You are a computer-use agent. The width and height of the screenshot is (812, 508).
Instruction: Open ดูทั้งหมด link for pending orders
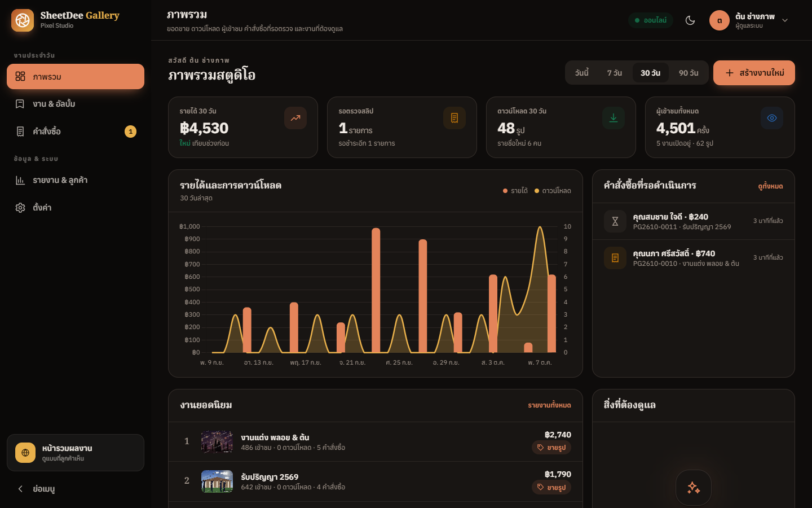point(770,186)
